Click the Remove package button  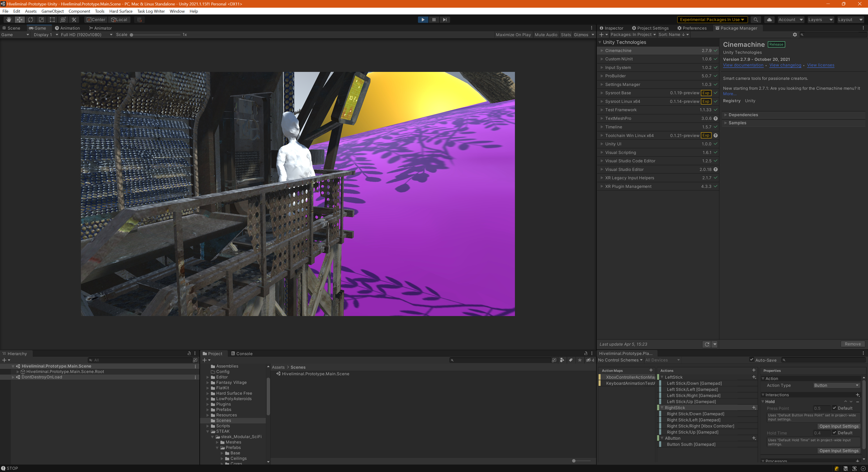(852, 344)
